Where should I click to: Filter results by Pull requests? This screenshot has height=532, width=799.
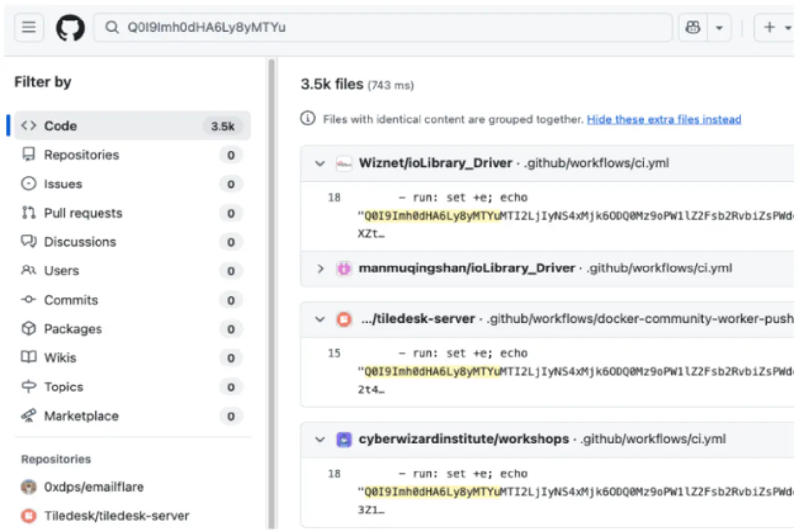(x=132, y=213)
